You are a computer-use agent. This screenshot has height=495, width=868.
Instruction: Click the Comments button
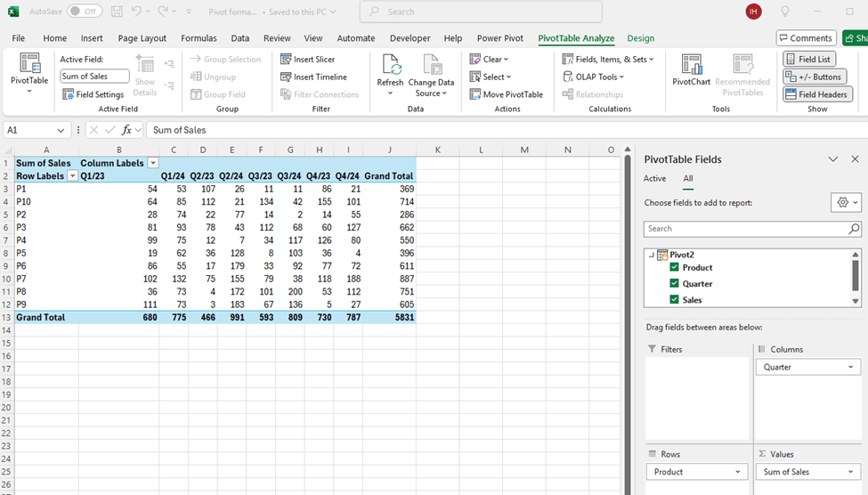click(x=805, y=38)
